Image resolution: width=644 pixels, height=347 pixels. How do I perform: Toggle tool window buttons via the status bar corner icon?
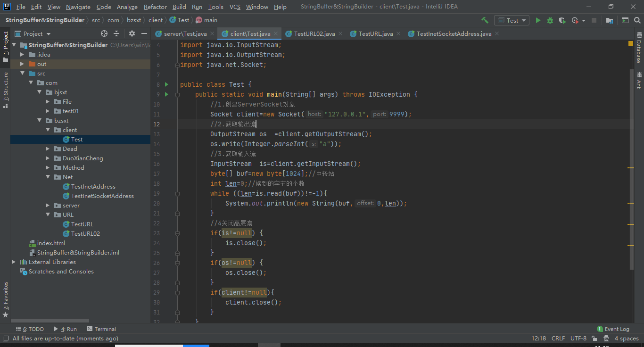5,339
